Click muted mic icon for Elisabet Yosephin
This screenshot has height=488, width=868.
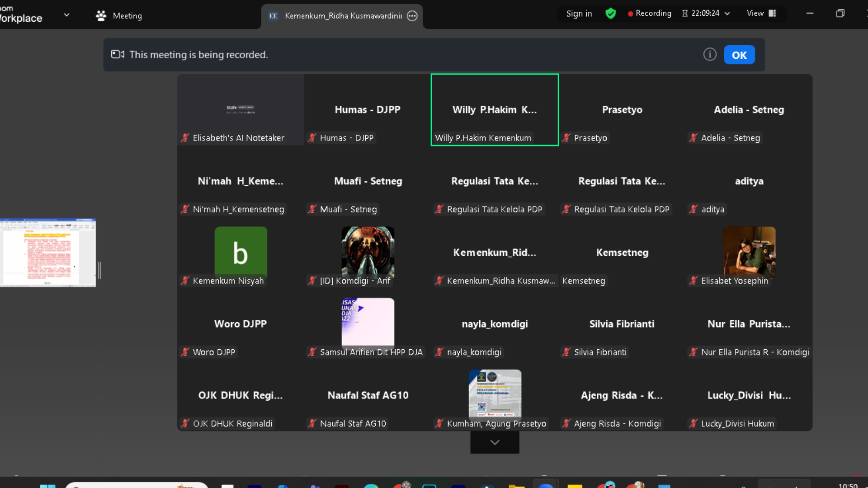(x=693, y=281)
